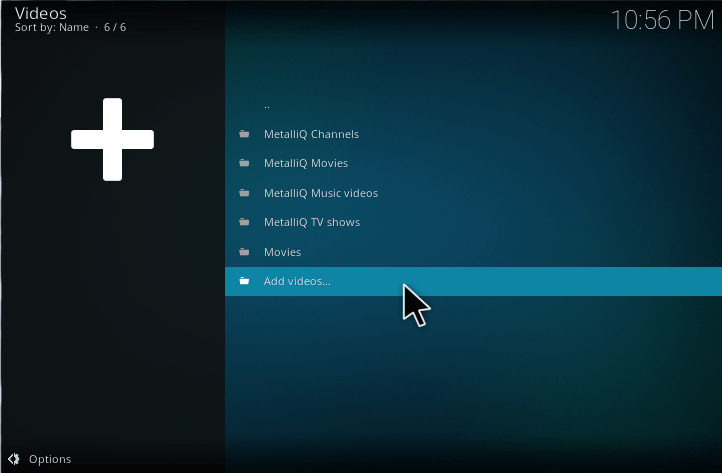Click the folder icon beside MetalliQ TV shows
The width and height of the screenshot is (722, 473).
click(x=244, y=222)
